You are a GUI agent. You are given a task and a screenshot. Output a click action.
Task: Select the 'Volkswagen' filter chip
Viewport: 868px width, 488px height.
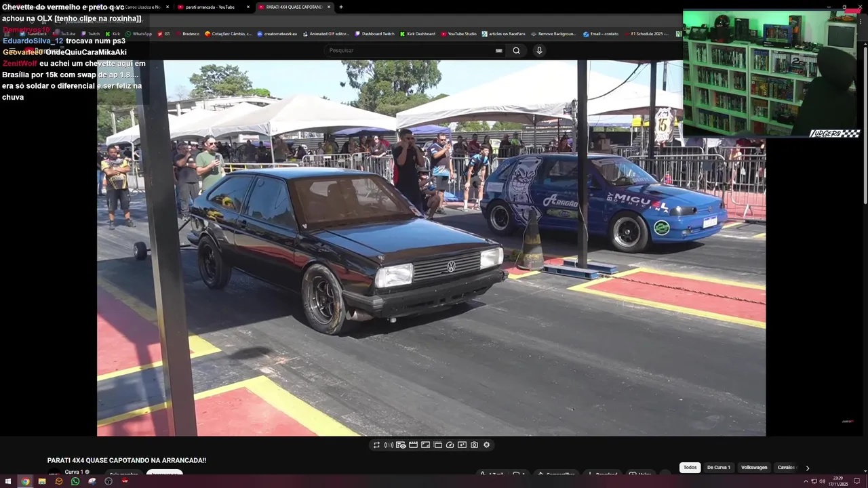(x=754, y=468)
